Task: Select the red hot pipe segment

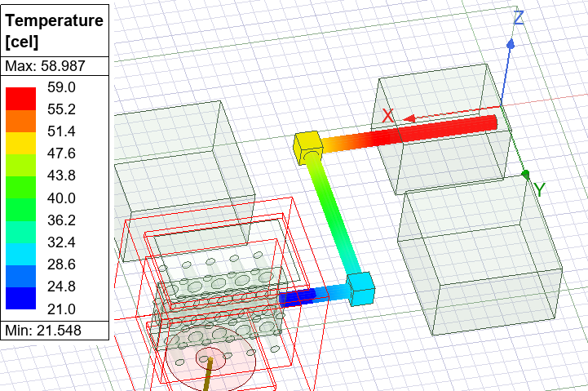Action: point(431,130)
